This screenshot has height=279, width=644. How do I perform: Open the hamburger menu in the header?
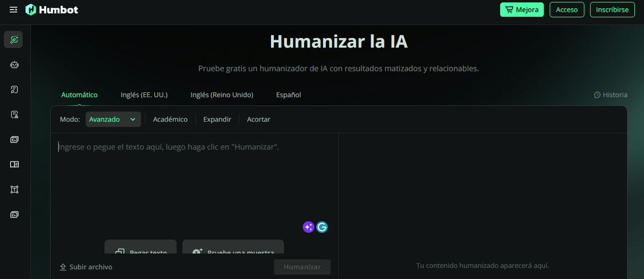pyautogui.click(x=13, y=10)
